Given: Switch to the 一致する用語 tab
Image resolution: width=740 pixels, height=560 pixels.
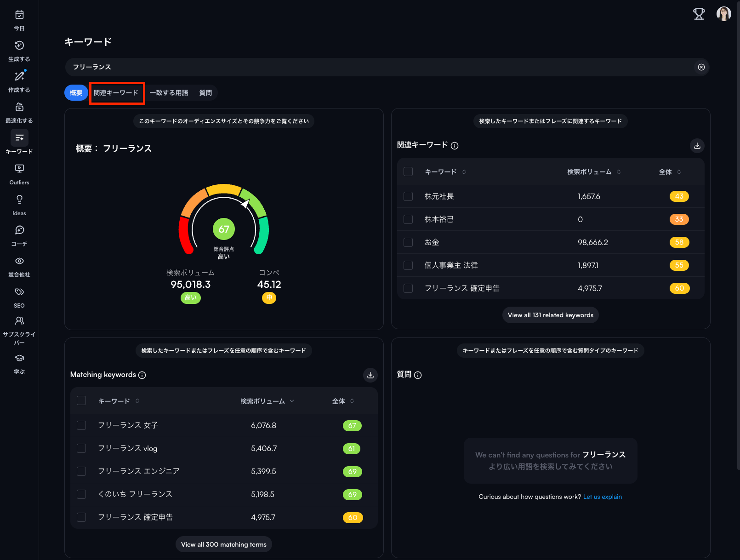Looking at the screenshot, I should click(169, 93).
